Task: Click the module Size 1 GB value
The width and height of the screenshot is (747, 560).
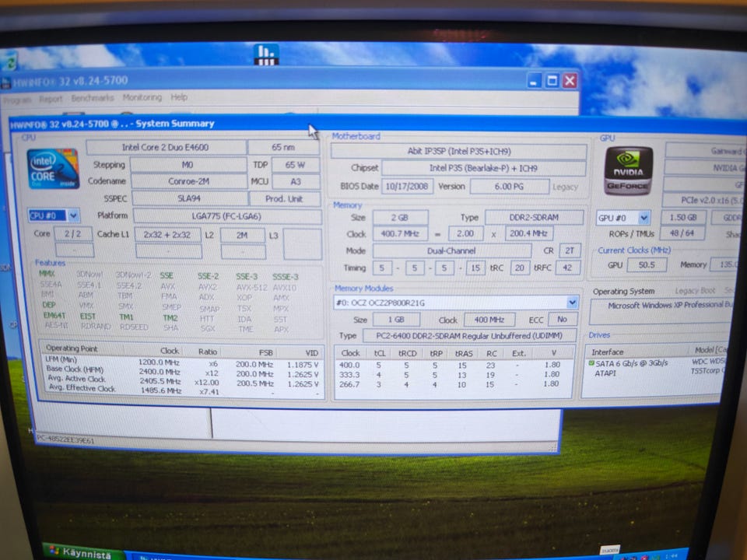Action: click(x=396, y=320)
